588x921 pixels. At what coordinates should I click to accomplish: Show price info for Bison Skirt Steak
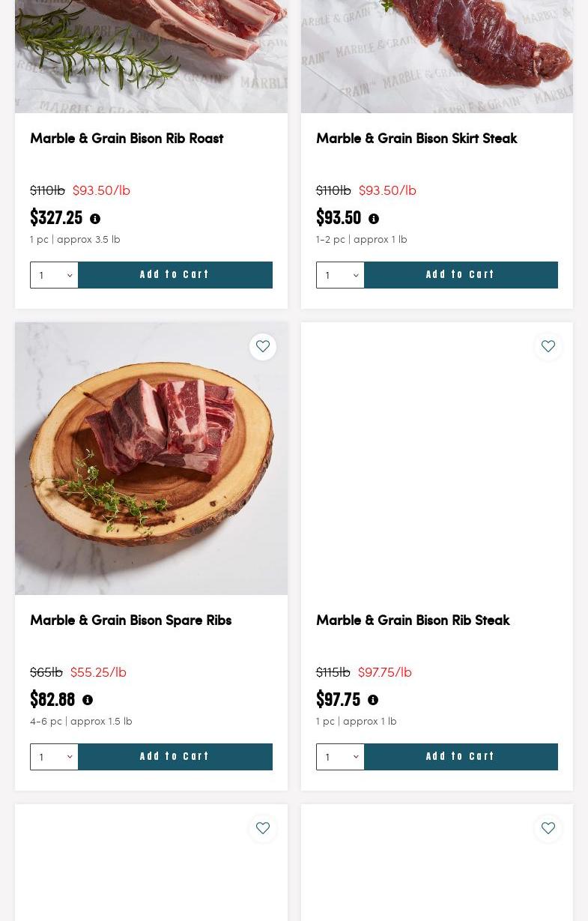point(374,219)
